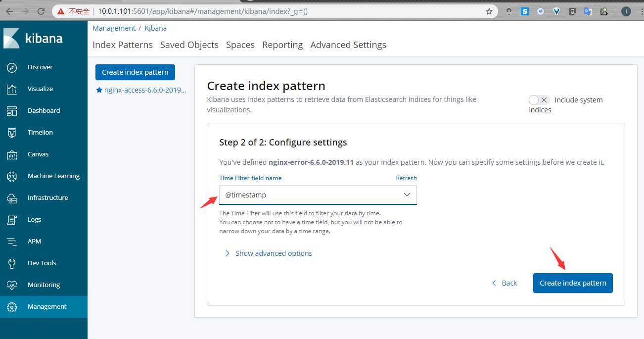Click default star on nginx-access pattern

point(99,90)
